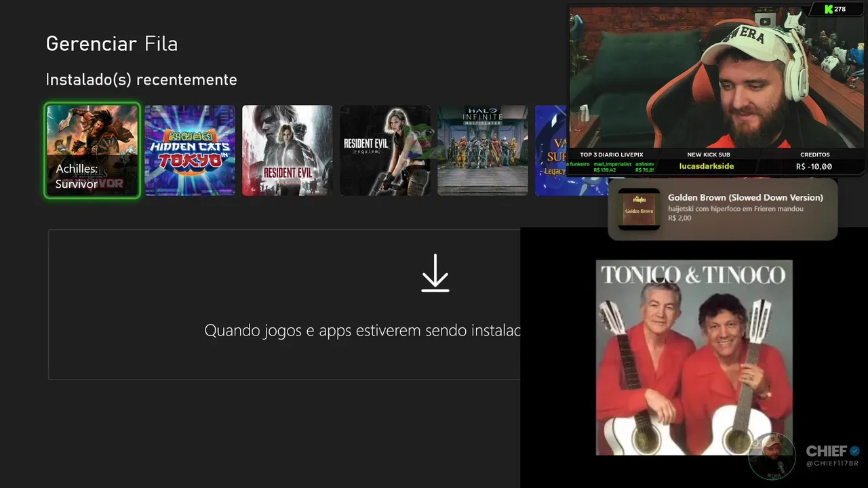
Task: Click the R$ 139,42 donation amount
Action: (x=605, y=170)
